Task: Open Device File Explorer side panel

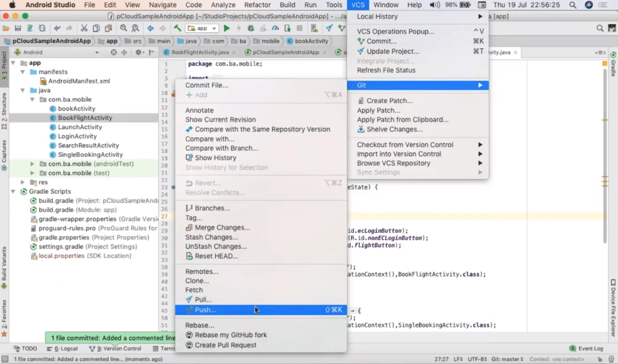Action: [x=613, y=308]
